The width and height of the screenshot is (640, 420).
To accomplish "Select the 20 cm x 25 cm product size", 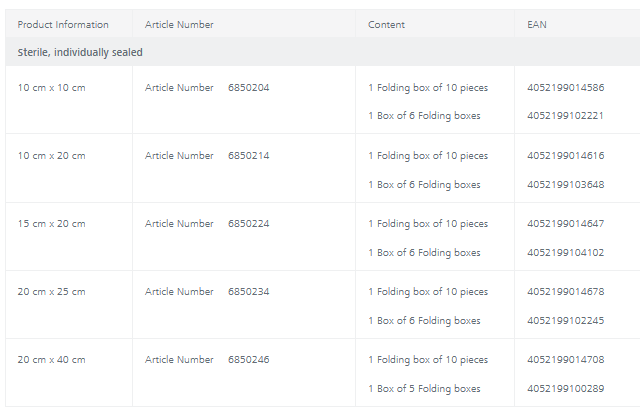I will [52, 292].
